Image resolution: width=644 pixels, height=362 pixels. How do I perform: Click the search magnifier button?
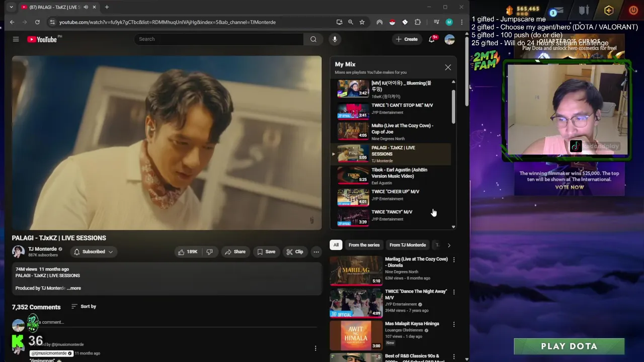pyautogui.click(x=313, y=39)
